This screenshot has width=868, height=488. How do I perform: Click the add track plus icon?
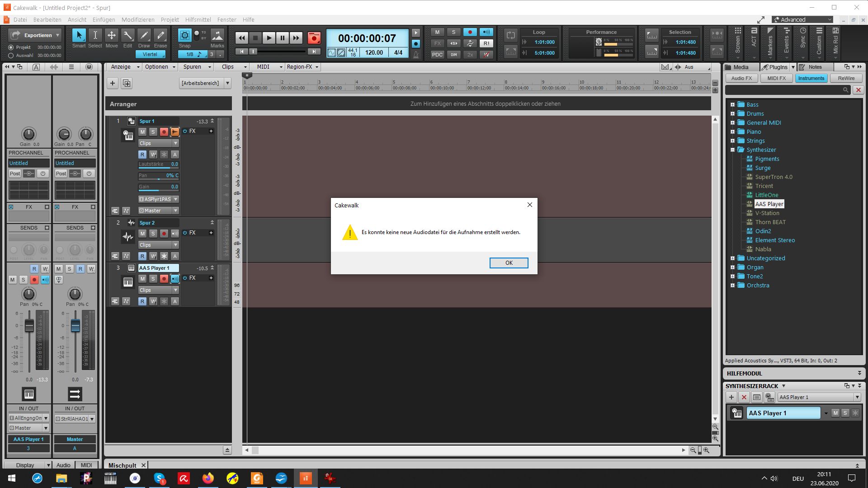[113, 83]
